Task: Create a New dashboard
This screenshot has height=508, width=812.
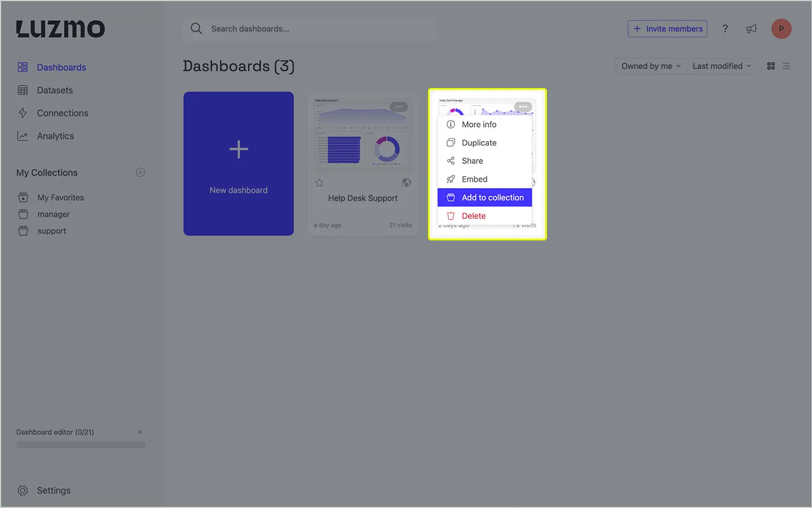Action: click(239, 164)
